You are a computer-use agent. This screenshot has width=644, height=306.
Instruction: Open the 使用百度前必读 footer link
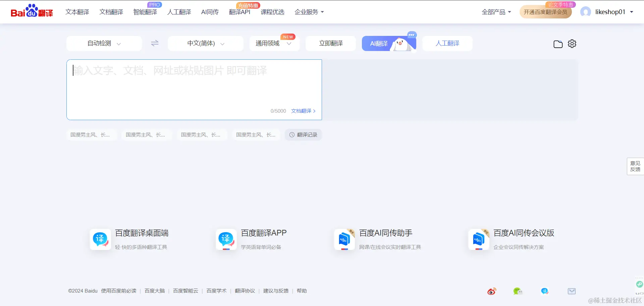click(119, 291)
